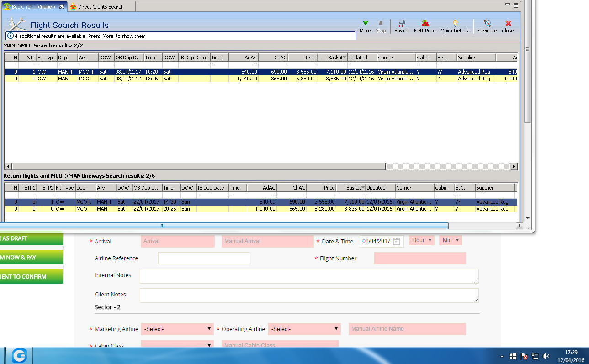This screenshot has height=364, width=589.
Task: Sort by Basket column in return flights table
Action: pyautogui.click(x=351, y=188)
